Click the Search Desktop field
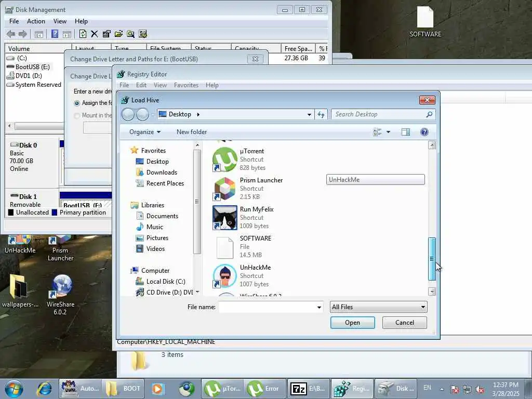This screenshot has width=532, height=399. (x=383, y=114)
